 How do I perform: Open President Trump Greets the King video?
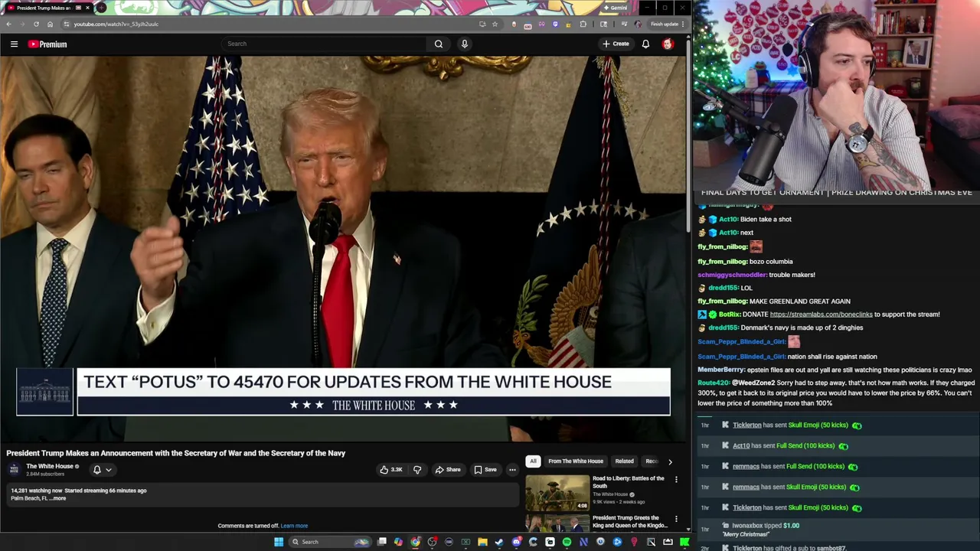tap(629, 521)
